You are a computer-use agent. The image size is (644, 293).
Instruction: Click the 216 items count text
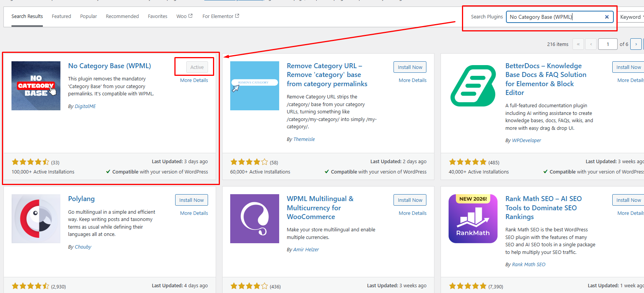tap(558, 44)
